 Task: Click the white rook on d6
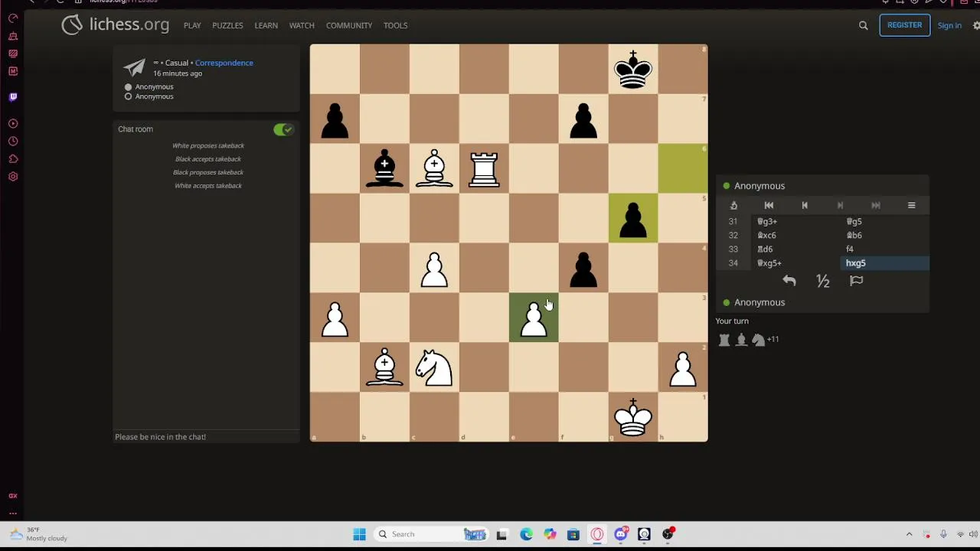[484, 168]
